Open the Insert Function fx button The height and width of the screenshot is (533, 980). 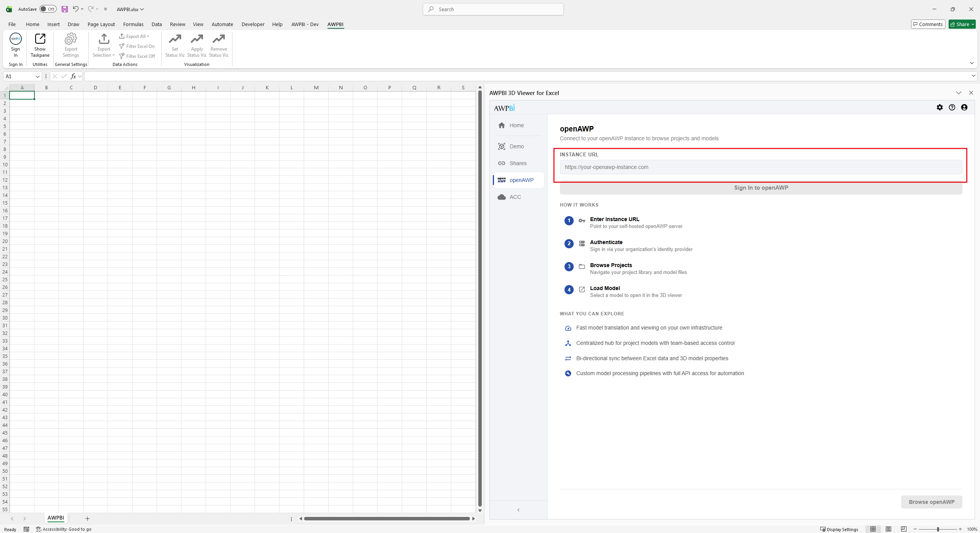[73, 76]
